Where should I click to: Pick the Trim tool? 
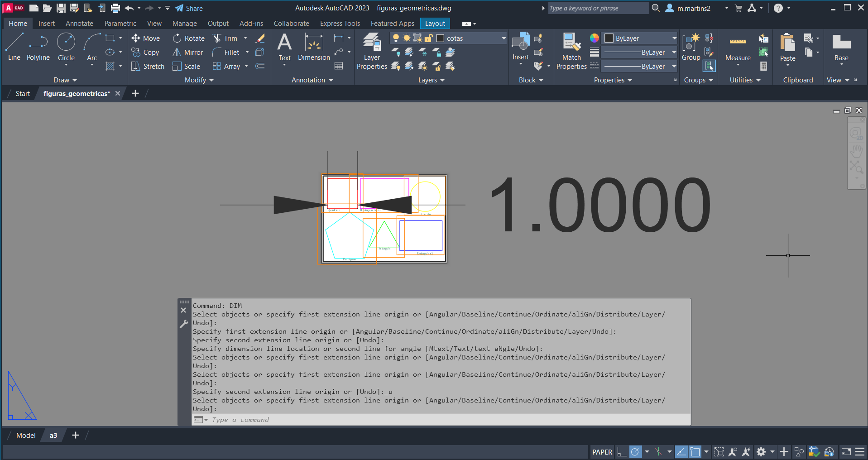pyautogui.click(x=225, y=38)
